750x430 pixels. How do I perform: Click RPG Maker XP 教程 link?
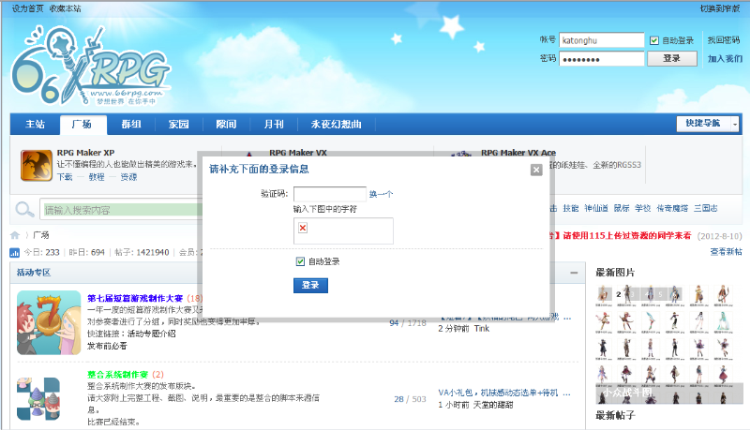97,177
